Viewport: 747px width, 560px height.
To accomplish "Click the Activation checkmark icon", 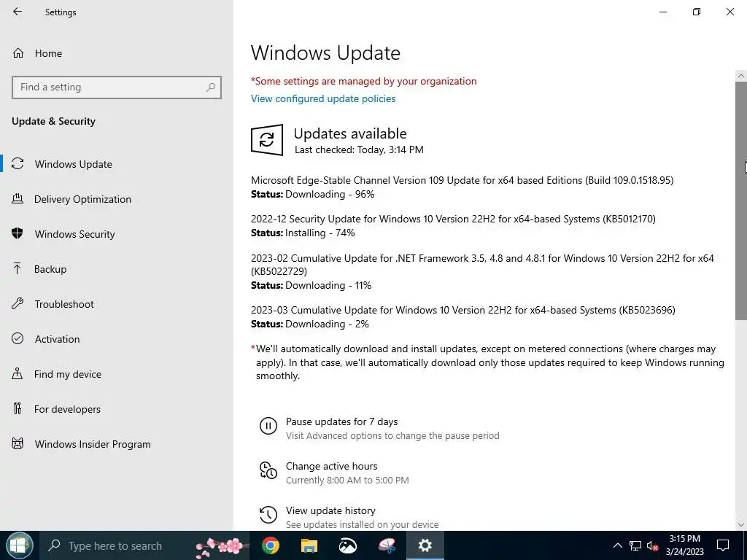I will [x=18, y=338].
